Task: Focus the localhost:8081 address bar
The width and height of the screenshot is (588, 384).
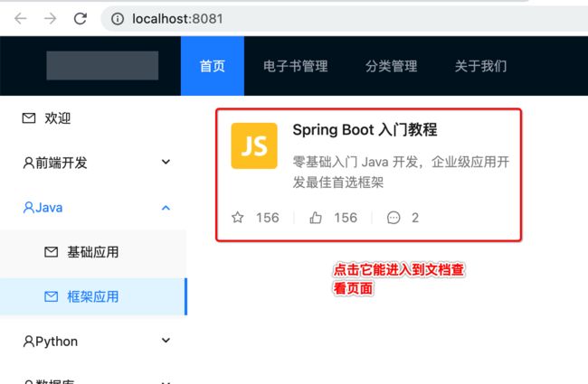Action: click(x=344, y=19)
